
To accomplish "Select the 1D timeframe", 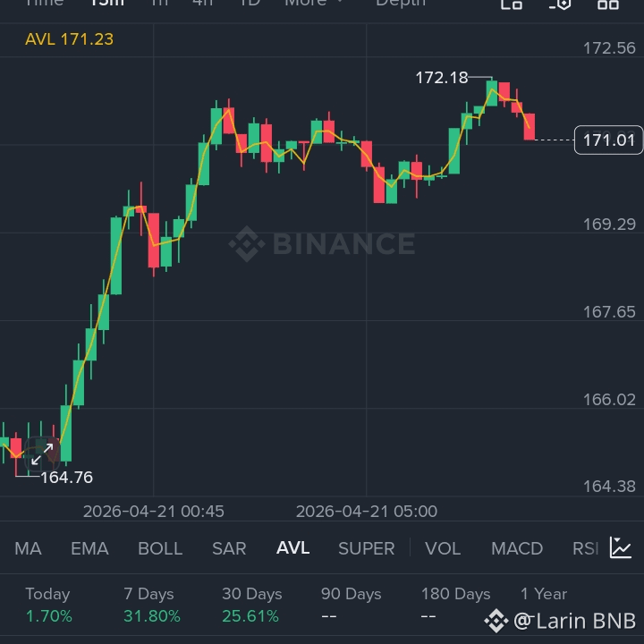I will click(x=250, y=3).
